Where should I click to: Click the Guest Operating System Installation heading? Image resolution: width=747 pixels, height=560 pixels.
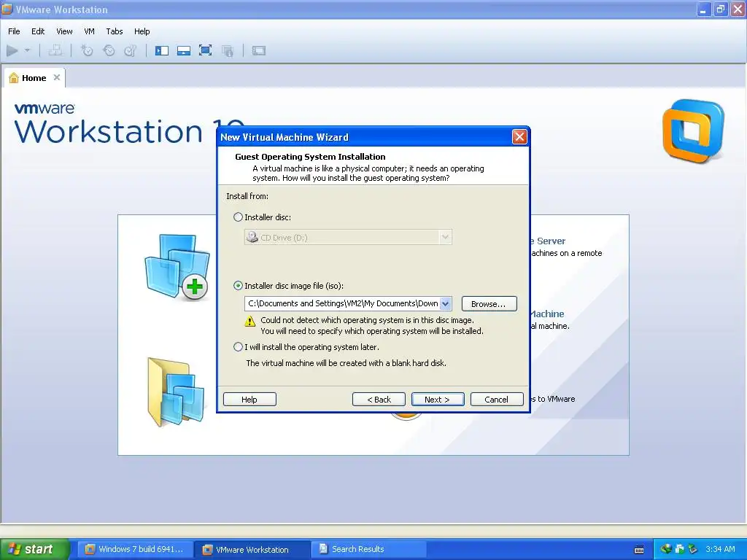pos(310,157)
